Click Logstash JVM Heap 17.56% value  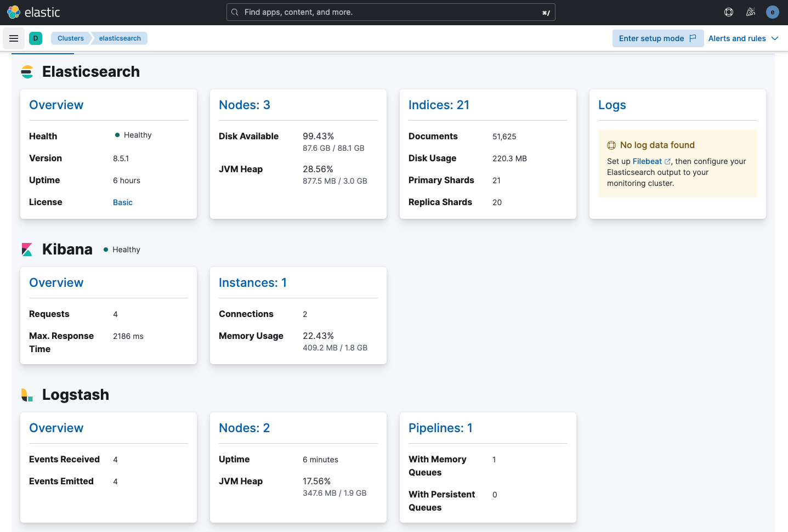click(316, 481)
